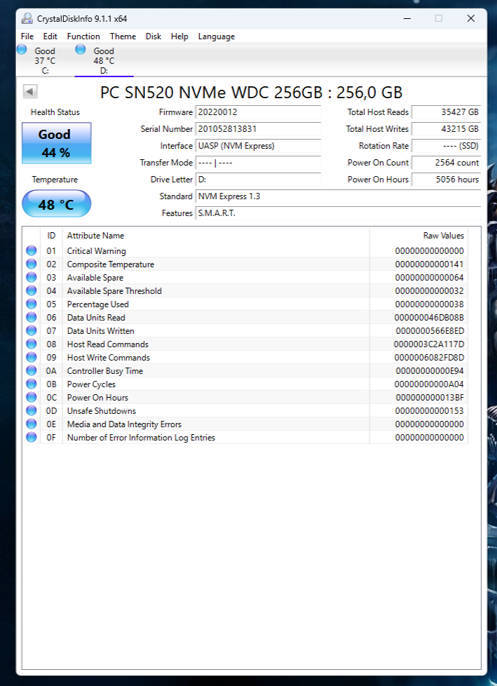Click the status orb for Media and Data Integrity Errors
Viewport: 497px width, 686px height.
pos(31,424)
